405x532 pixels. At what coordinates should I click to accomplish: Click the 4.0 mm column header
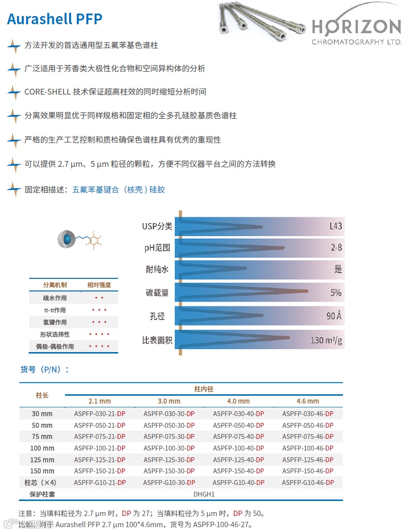238,402
